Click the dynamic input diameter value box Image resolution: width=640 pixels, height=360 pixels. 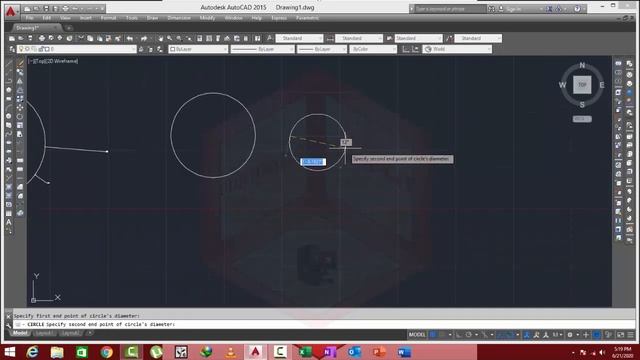(x=313, y=162)
